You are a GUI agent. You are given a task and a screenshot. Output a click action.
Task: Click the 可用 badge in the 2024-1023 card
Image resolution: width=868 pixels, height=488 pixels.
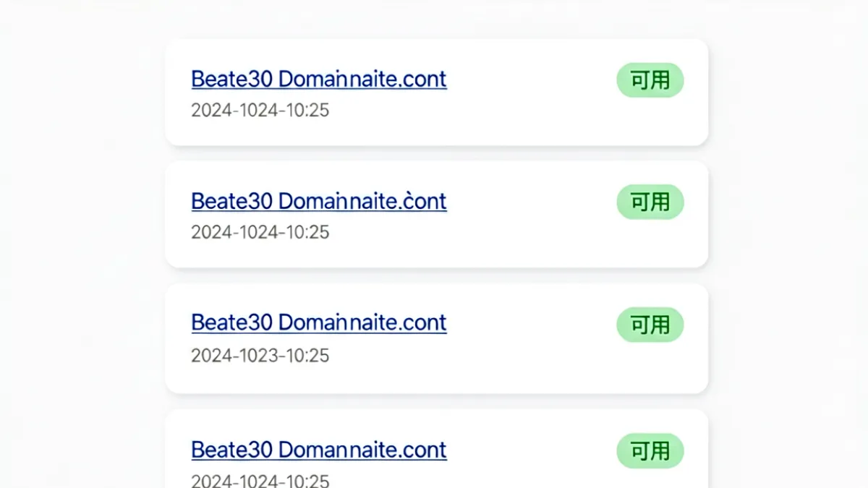(650, 325)
